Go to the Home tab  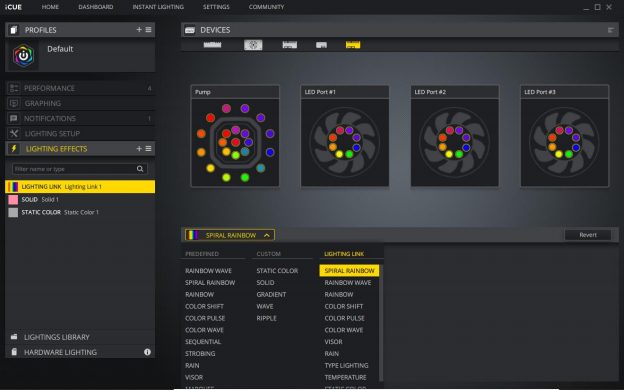[x=50, y=7]
